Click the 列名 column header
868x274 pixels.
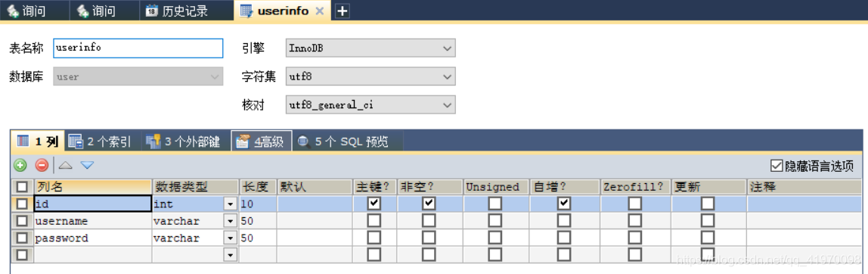pyautogui.click(x=92, y=187)
